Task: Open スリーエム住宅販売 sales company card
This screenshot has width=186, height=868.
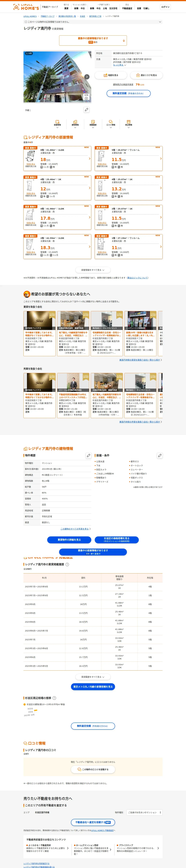Action: [73, 395]
